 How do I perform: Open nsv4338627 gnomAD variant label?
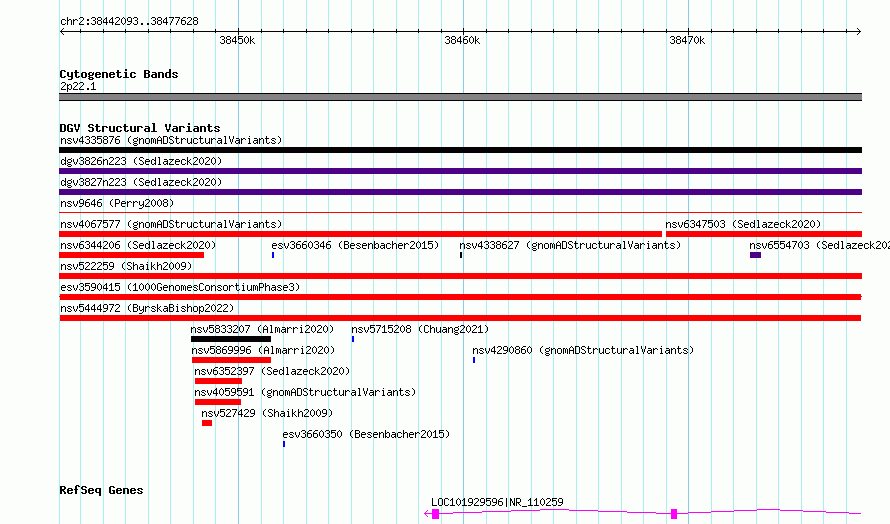pyautogui.click(x=570, y=245)
